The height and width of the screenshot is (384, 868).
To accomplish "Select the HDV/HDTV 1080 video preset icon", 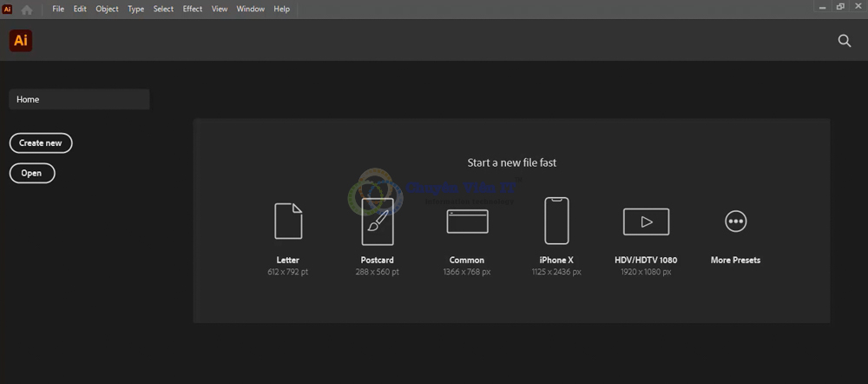I will click(646, 222).
